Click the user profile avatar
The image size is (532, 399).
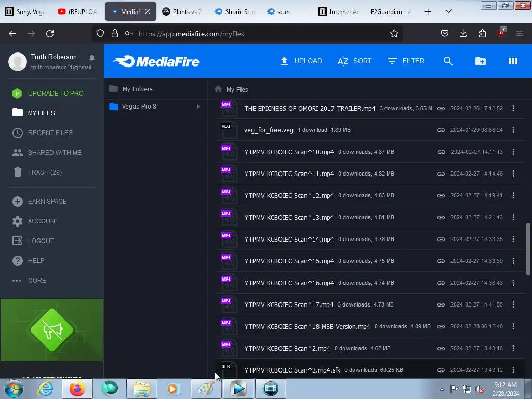pos(18,62)
